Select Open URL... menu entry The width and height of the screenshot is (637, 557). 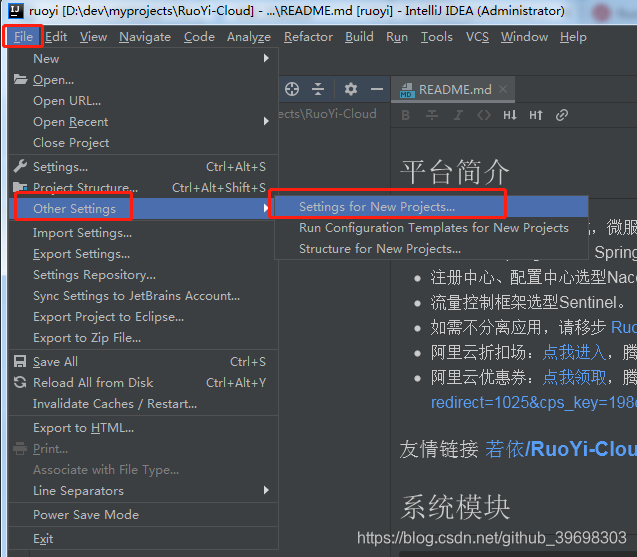pyautogui.click(x=143, y=100)
